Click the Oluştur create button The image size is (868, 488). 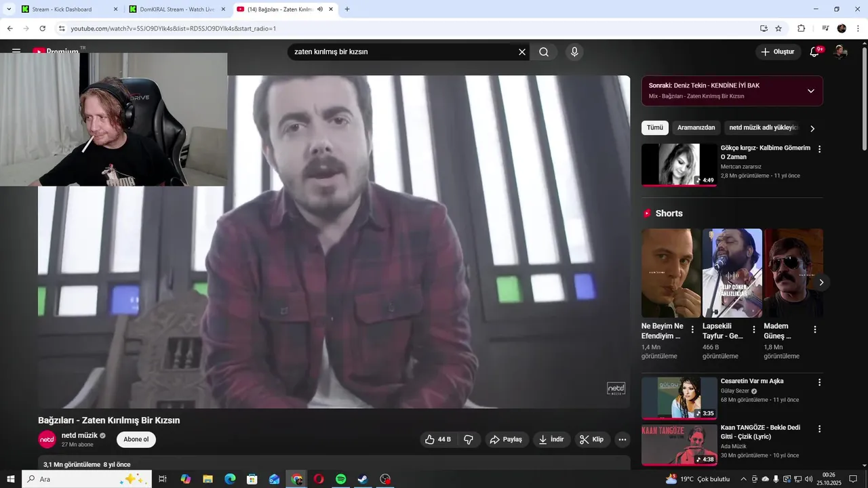(778, 52)
